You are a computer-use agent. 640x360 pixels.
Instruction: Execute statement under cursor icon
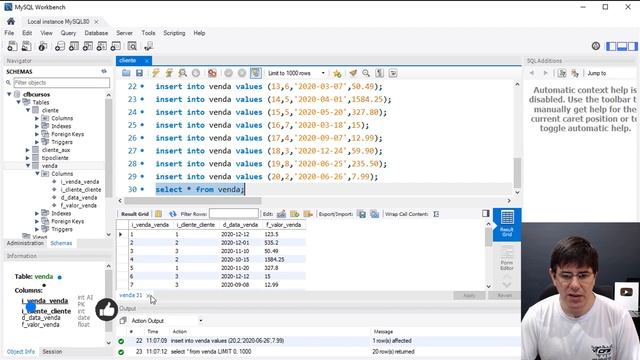(169, 73)
